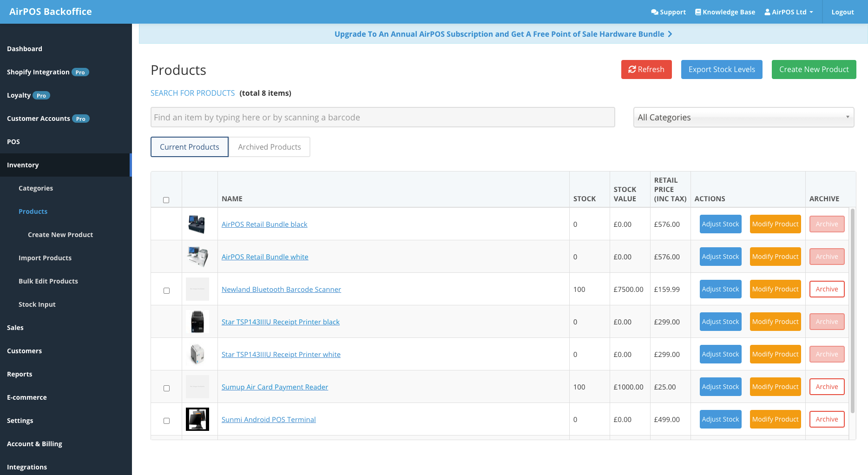Click the red Refresh button
The height and width of the screenshot is (475, 868).
coord(646,69)
